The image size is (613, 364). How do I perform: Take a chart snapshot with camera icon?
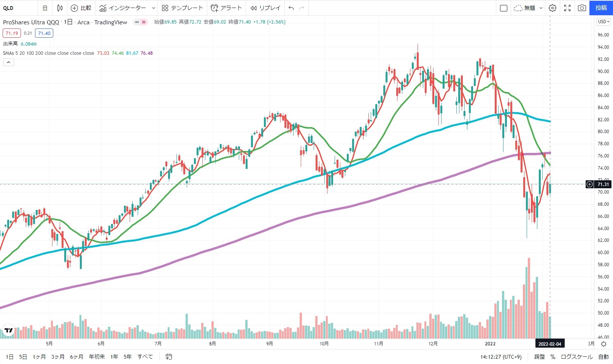coord(582,8)
